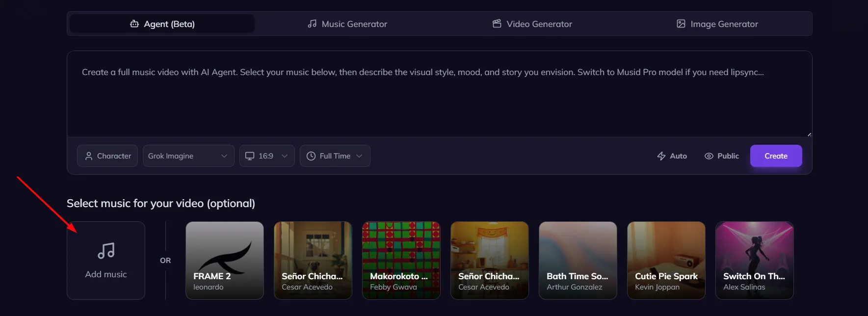Click the Character button
Screen dimensions: 868x316
click(x=107, y=156)
